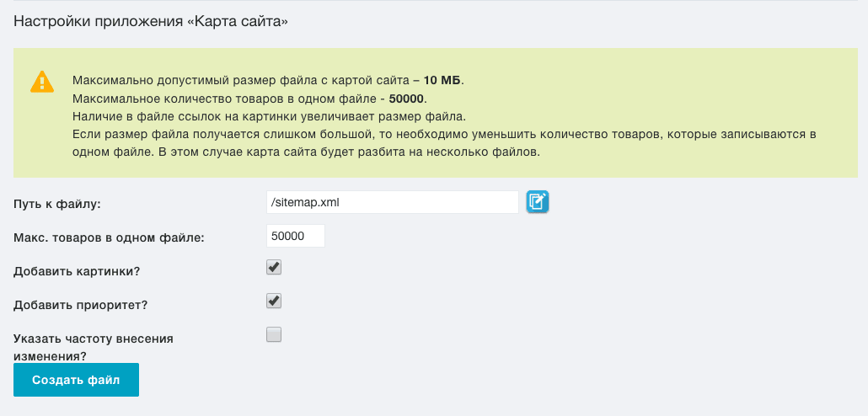Click the 'Добавить картинки?' label text

pos(77,272)
